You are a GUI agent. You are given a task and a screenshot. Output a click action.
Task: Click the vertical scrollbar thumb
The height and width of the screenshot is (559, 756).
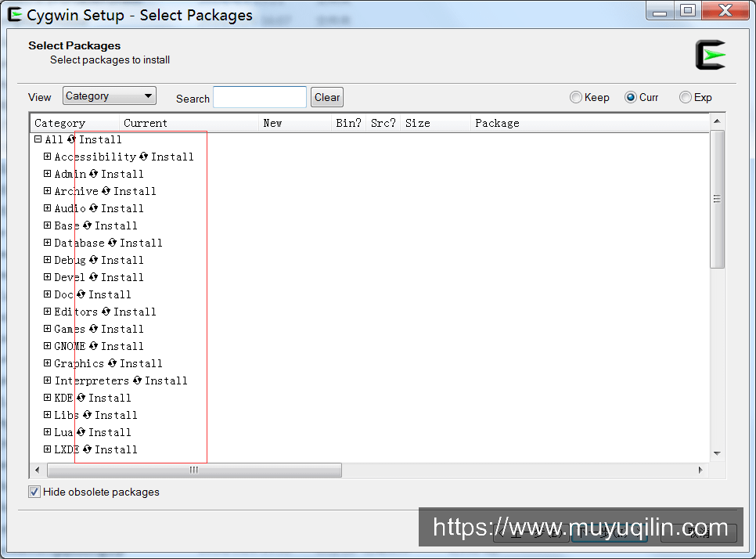717,199
